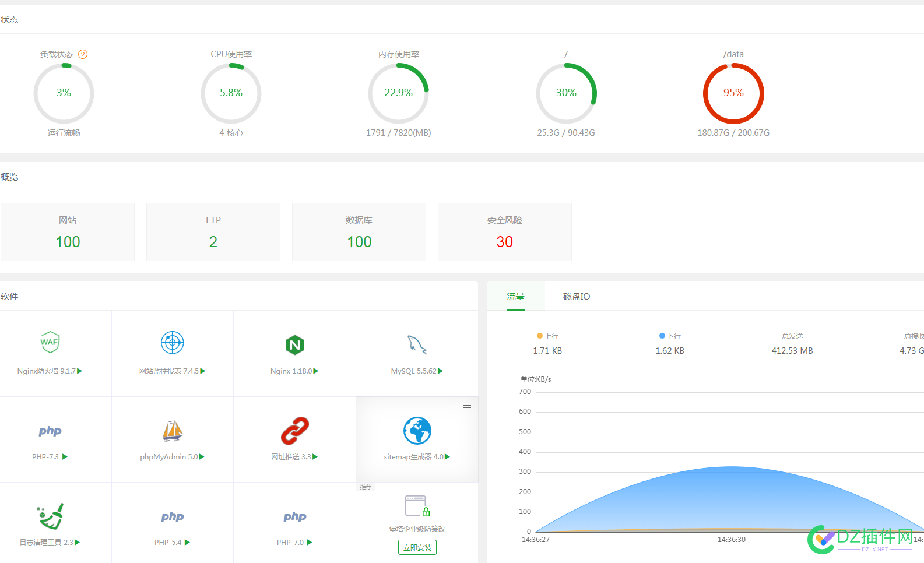Open the sitemap generator 4.0 globe icon
The height and width of the screenshot is (563, 924).
click(417, 431)
